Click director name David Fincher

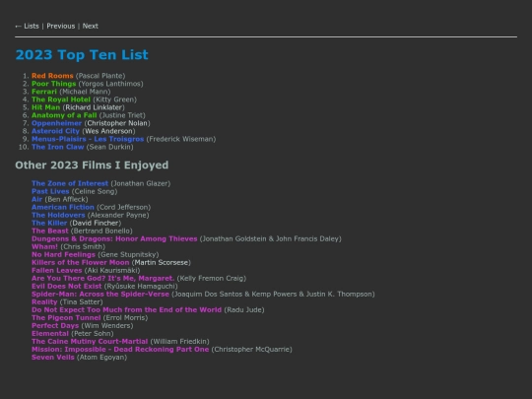pos(96,223)
